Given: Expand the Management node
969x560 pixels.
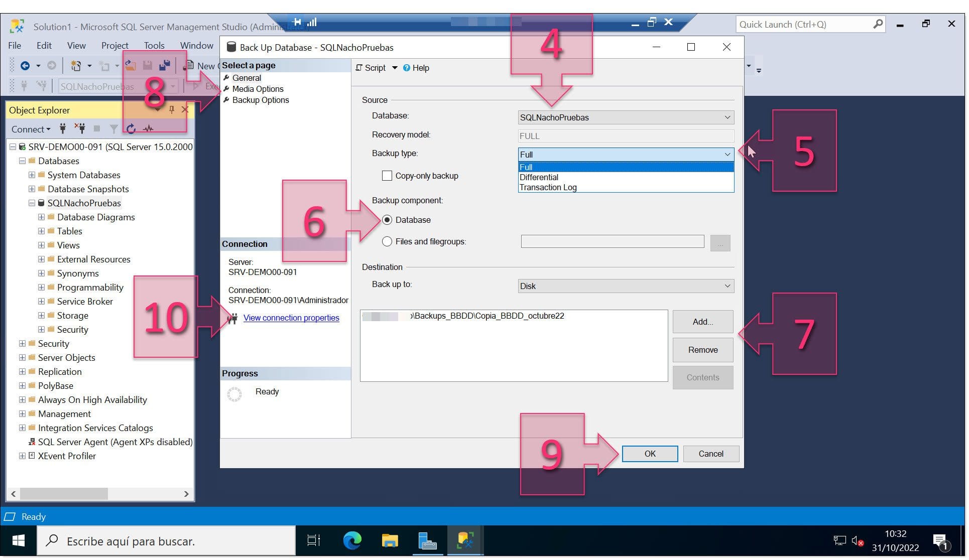Looking at the screenshot, I should [22, 414].
